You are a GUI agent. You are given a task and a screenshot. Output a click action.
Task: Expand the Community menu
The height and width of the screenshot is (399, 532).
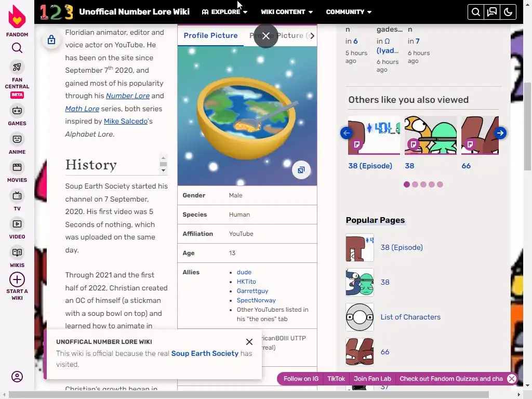(349, 12)
